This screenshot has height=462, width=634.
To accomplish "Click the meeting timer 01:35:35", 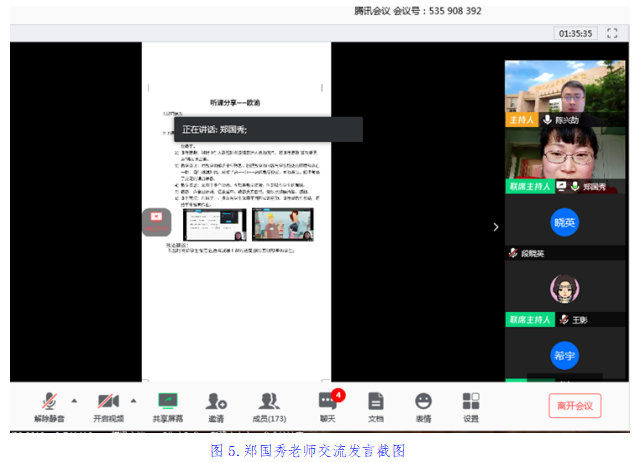I will point(576,33).
